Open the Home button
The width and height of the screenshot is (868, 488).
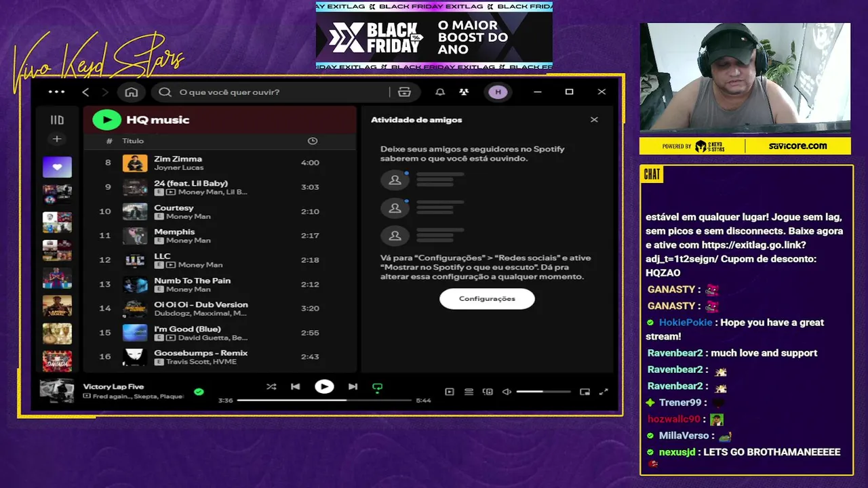pos(132,92)
